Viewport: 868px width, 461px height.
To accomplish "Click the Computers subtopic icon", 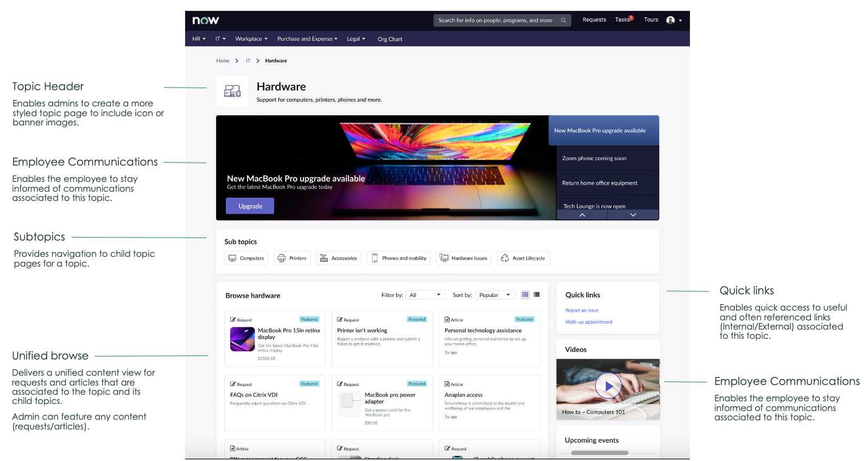I will pos(232,258).
